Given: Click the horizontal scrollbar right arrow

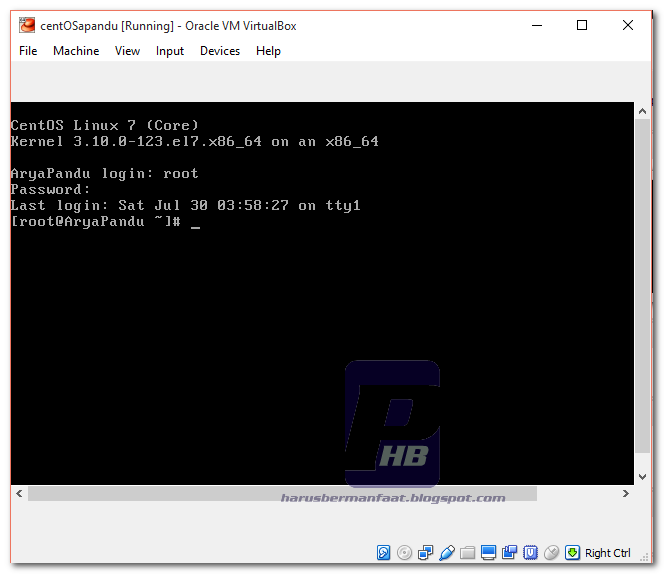Looking at the screenshot, I should 625,494.
